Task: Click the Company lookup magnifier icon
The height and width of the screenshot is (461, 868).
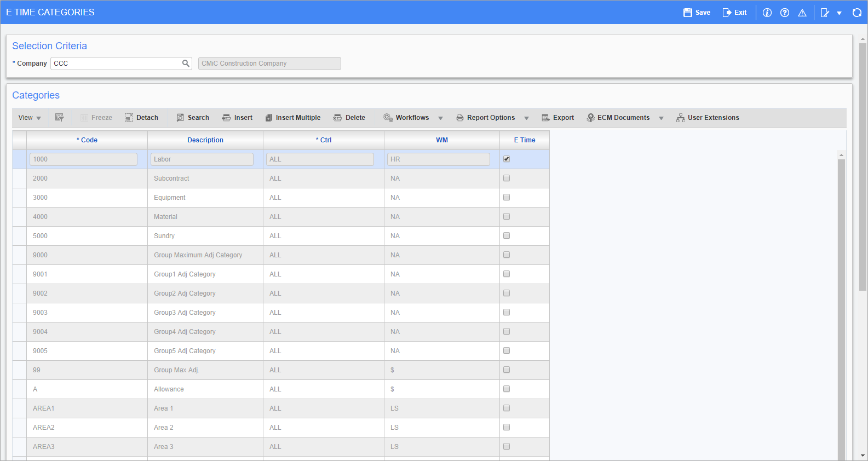Action: [x=186, y=64]
